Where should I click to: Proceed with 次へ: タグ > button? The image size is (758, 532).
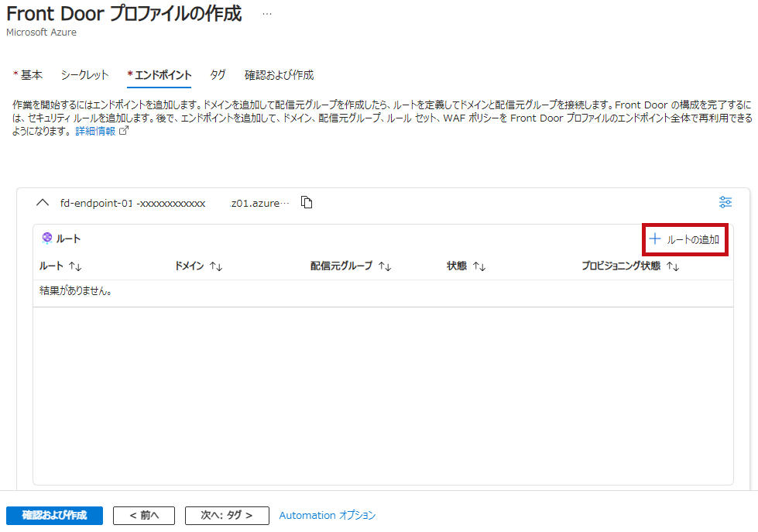(227, 516)
